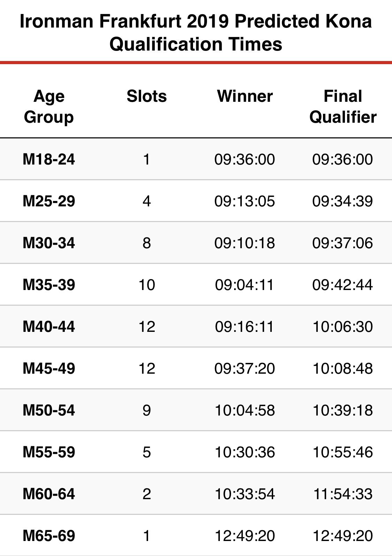The height and width of the screenshot is (556, 392).
Task: Select the M25-29 age group label
Action: pyautogui.click(x=49, y=201)
